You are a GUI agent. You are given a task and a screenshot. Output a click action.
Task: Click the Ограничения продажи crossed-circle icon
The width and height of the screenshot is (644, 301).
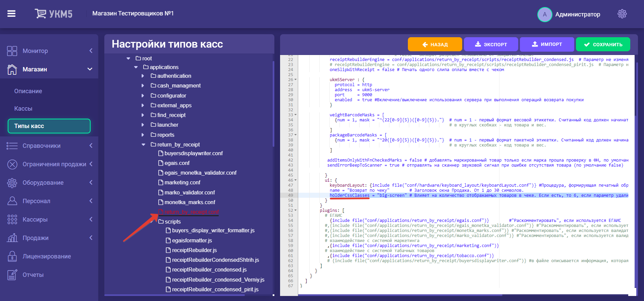tap(12, 164)
